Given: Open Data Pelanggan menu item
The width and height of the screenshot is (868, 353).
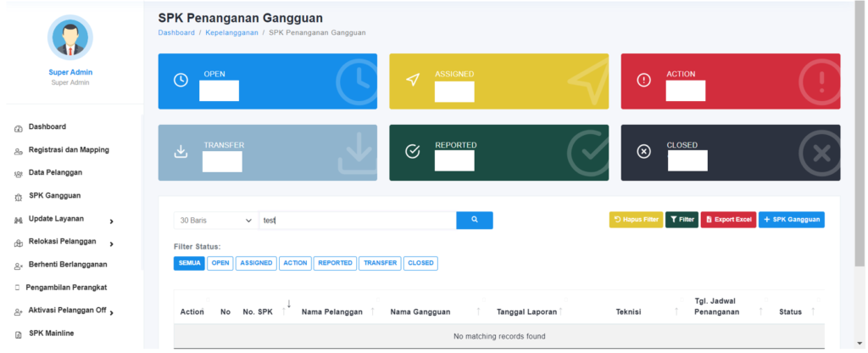Looking at the screenshot, I should [x=55, y=172].
